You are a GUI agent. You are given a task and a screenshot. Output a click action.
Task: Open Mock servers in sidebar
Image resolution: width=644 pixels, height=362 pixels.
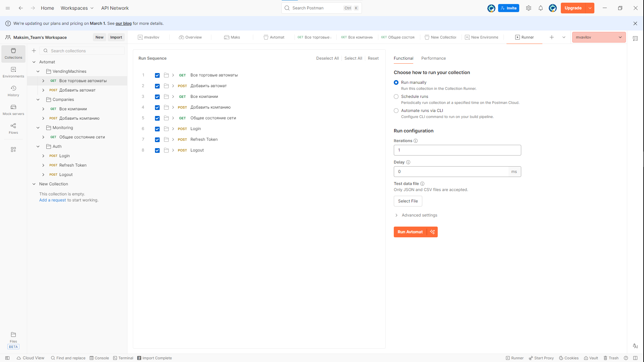tap(13, 110)
